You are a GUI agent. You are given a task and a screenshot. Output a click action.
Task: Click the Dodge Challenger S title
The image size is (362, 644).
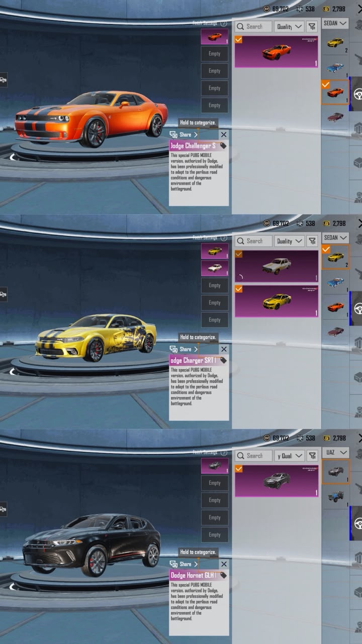click(193, 146)
